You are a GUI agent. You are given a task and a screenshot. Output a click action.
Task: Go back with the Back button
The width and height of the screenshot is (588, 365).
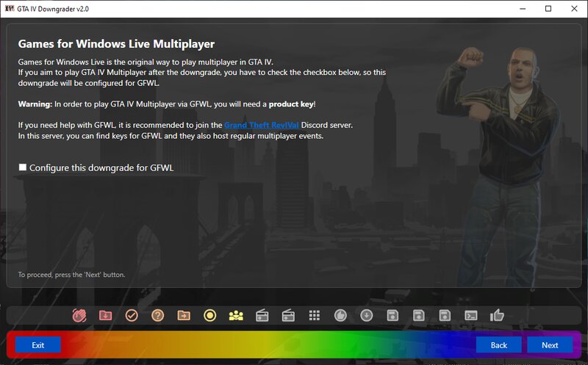coord(499,344)
